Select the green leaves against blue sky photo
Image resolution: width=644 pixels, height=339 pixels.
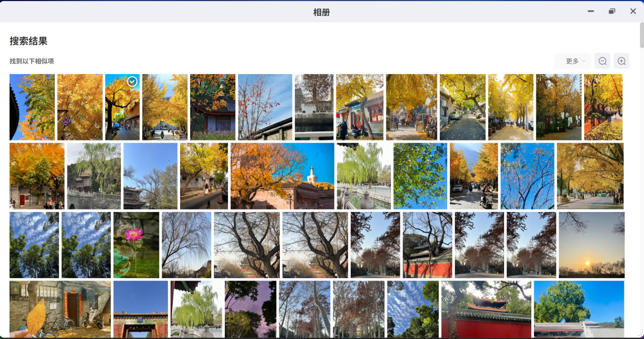point(420,176)
